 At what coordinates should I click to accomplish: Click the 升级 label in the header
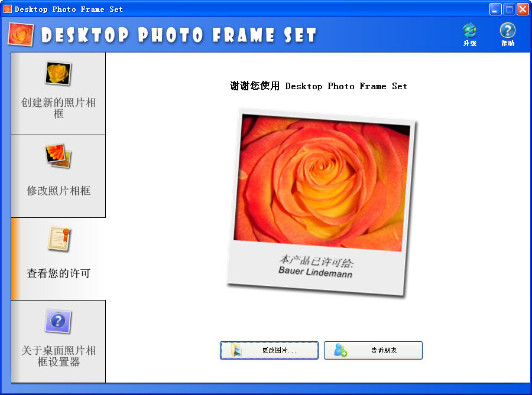[470, 43]
